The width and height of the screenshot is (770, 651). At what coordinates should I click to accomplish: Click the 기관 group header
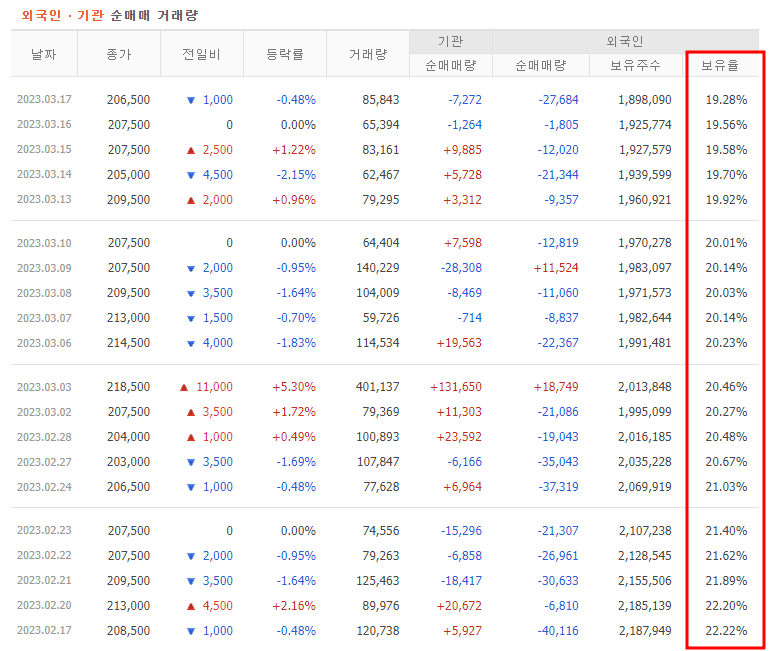tap(451, 41)
